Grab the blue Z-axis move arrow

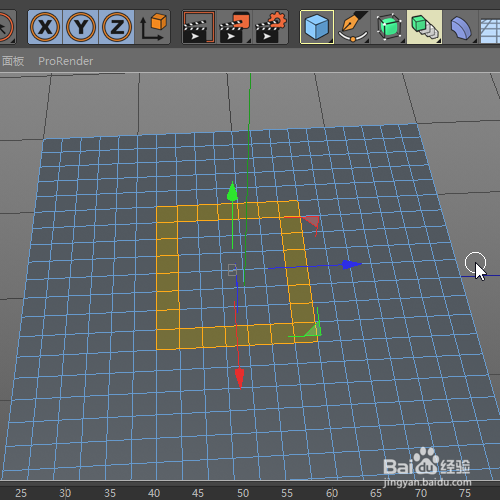point(352,264)
